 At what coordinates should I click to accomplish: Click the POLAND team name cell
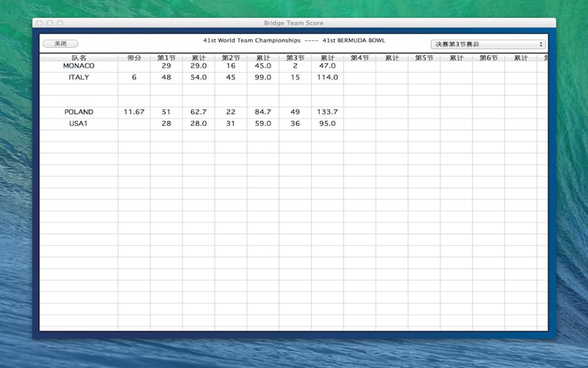pyautogui.click(x=79, y=112)
